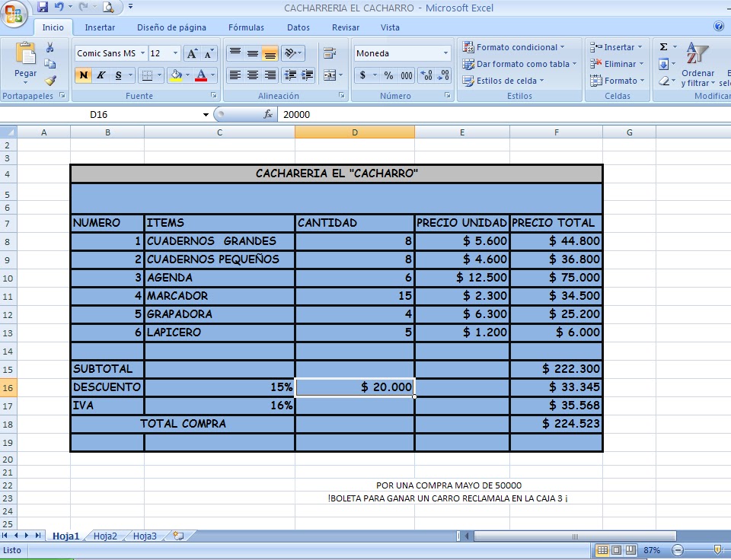
Task: Save the workbook with the floppy icon
Action: click(43, 7)
